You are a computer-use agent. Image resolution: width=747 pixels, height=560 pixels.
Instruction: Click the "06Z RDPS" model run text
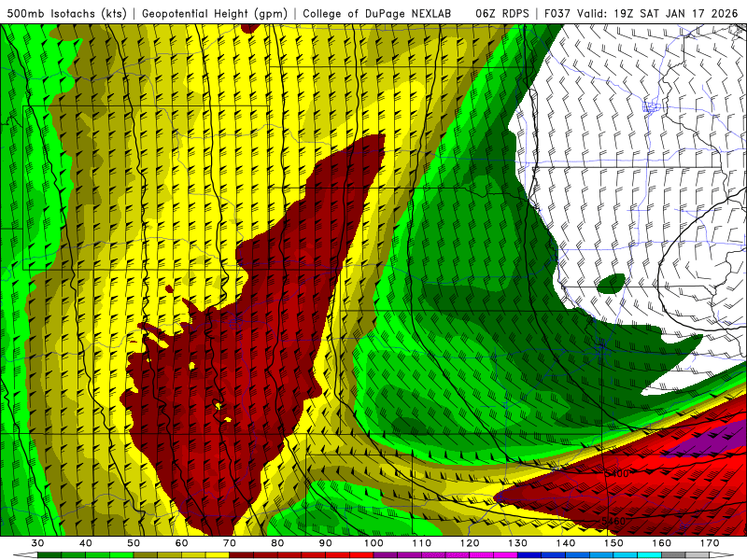pos(501,13)
